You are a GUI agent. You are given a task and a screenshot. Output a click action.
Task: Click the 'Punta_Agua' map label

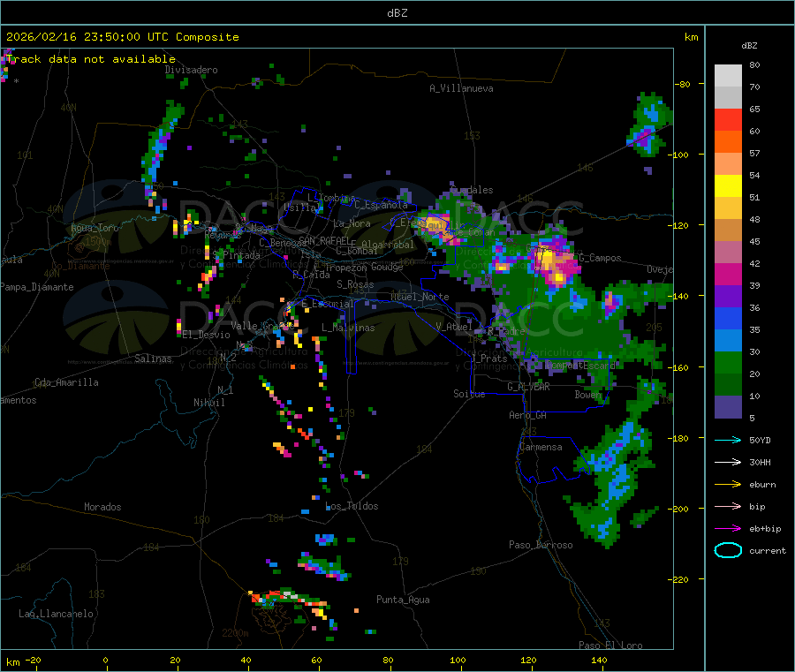(403, 600)
